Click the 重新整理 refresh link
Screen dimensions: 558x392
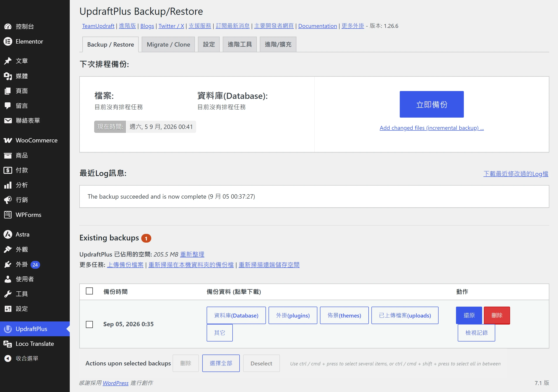pos(192,254)
